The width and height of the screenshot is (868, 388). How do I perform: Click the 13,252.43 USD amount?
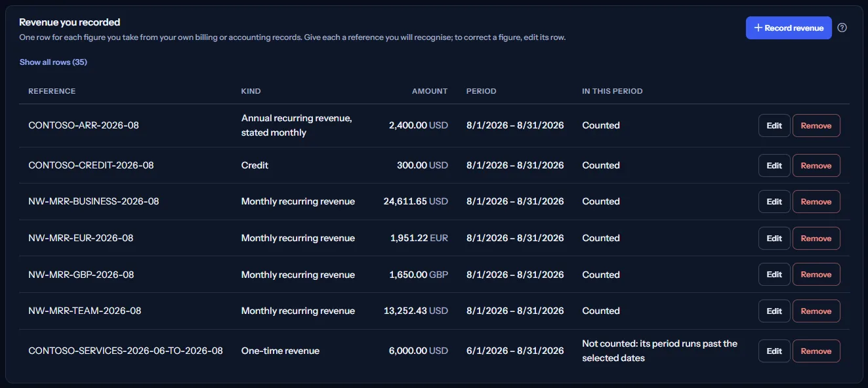(416, 311)
